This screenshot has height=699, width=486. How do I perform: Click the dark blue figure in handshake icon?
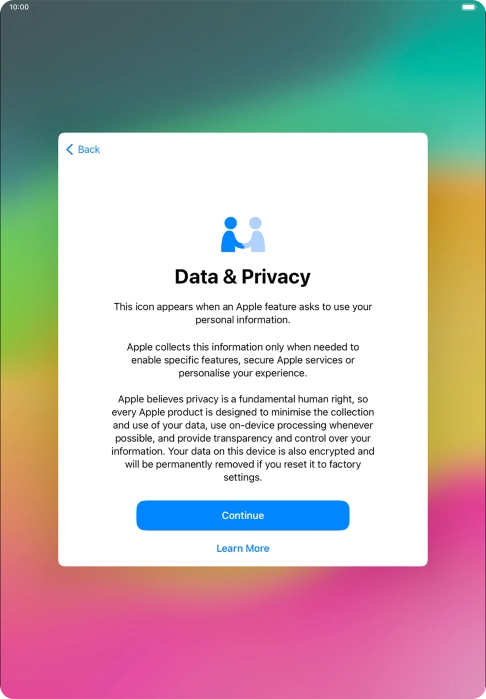(231, 234)
